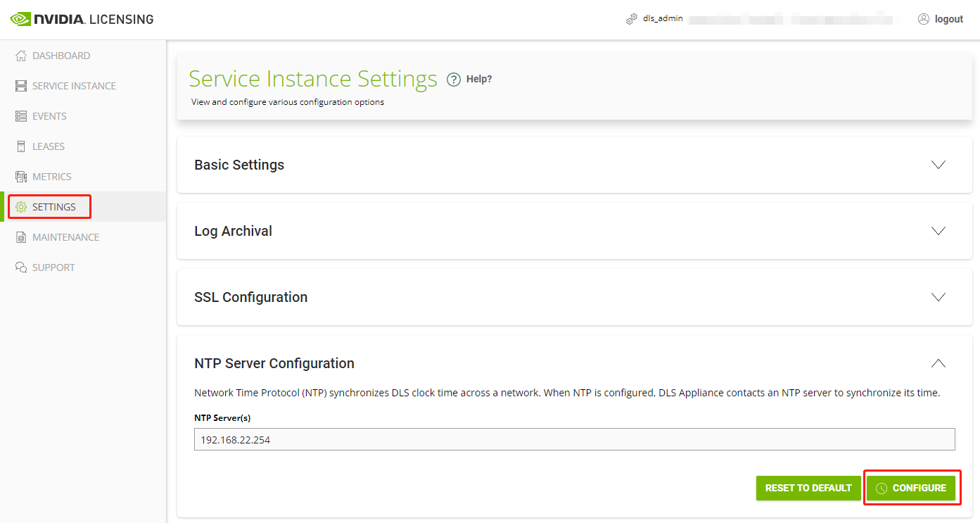This screenshot has width=980, height=523.
Task: Click the Metrics chart icon
Action: 21,177
